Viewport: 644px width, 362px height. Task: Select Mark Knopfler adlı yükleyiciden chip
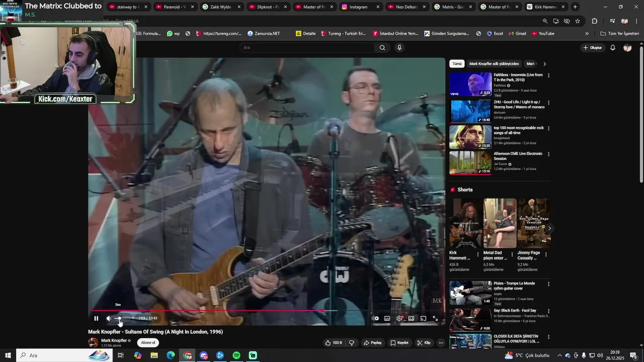click(x=494, y=64)
